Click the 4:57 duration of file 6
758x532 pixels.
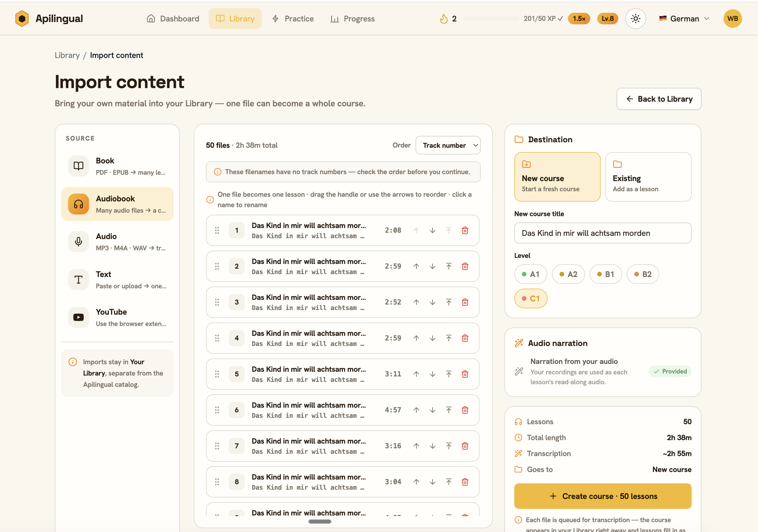393,410
